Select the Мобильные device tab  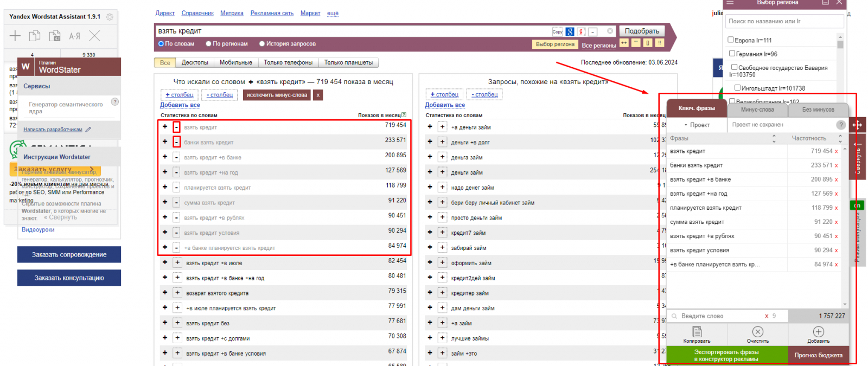coord(235,63)
